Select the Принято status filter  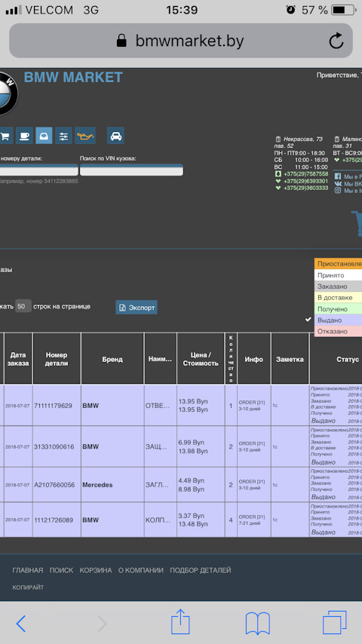[338, 275]
